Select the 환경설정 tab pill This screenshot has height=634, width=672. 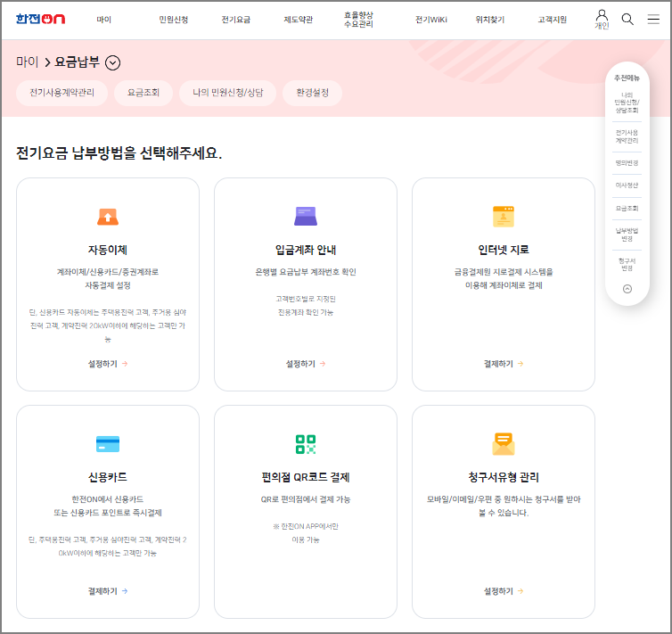[x=313, y=93]
